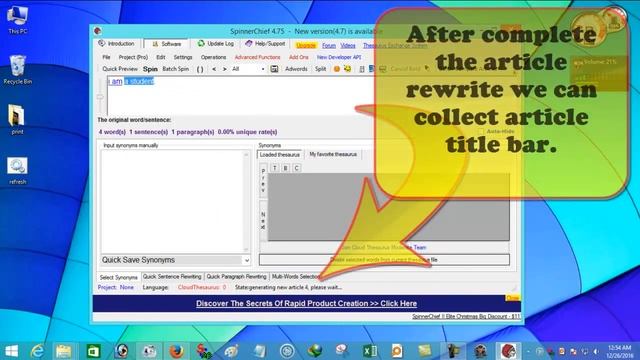The width and height of the screenshot is (640, 360).
Task: Click the B button in Synonyms
Action: point(286,168)
